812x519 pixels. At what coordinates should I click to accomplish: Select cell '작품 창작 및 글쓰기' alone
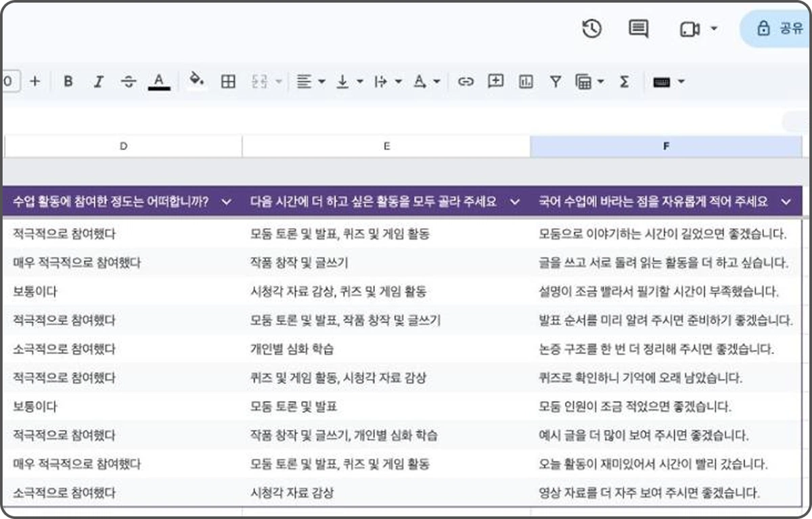(x=386, y=263)
